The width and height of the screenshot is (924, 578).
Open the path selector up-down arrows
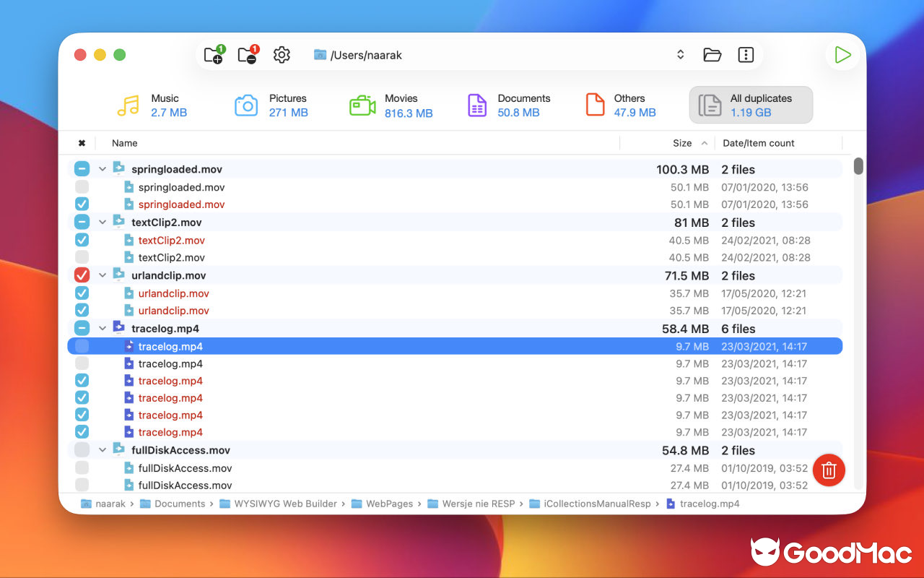[680, 55]
